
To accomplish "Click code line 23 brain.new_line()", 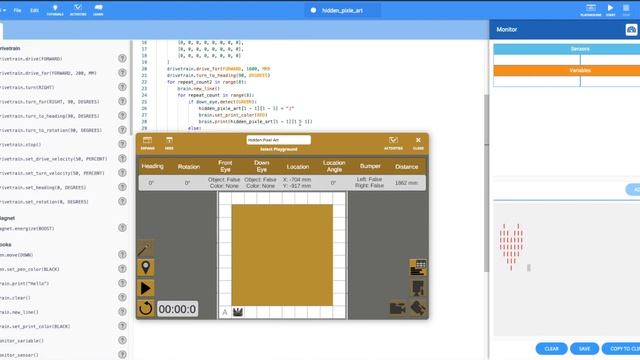I will coord(198,89).
